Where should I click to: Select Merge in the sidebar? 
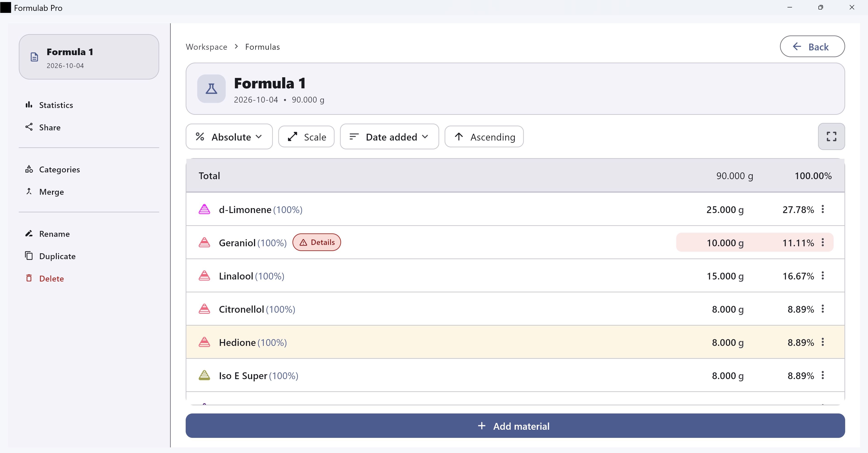coord(45,192)
